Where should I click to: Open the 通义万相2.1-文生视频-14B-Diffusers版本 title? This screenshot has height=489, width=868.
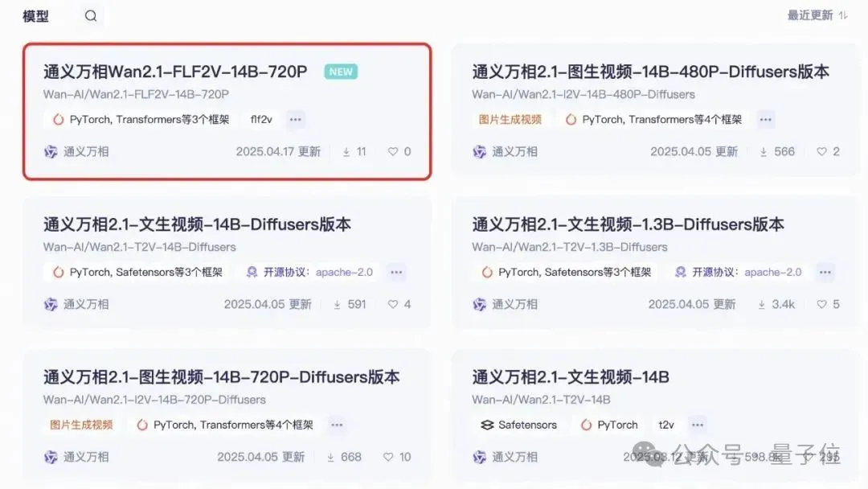(197, 224)
